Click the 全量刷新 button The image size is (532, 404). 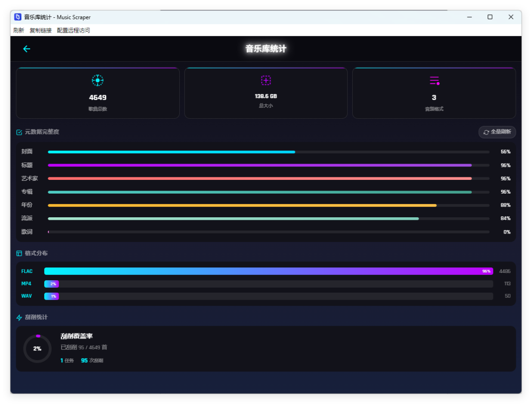[497, 132]
